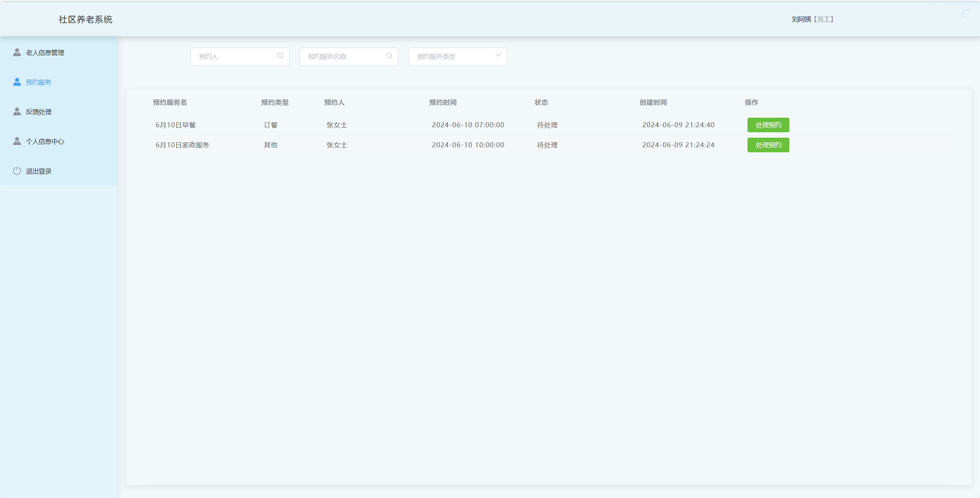Click the 退出登录 power icon

pyautogui.click(x=17, y=171)
